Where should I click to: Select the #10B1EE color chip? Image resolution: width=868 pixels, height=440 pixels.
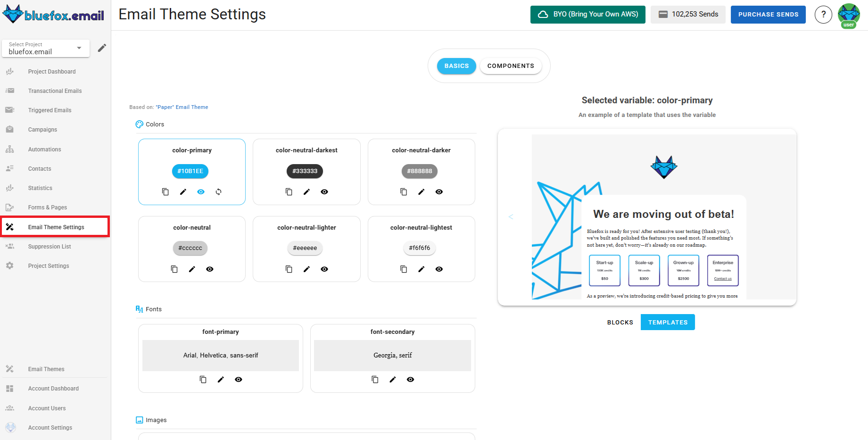coord(190,171)
